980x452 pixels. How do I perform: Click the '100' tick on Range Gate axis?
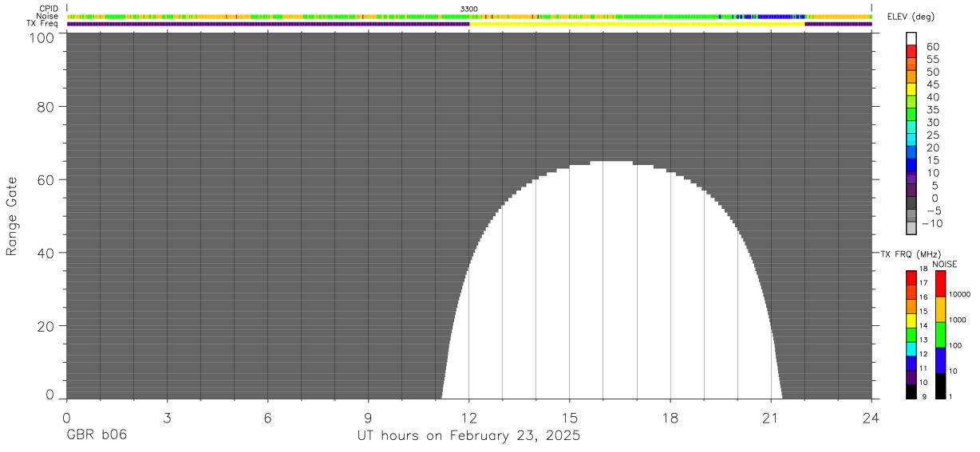pyautogui.click(x=41, y=37)
